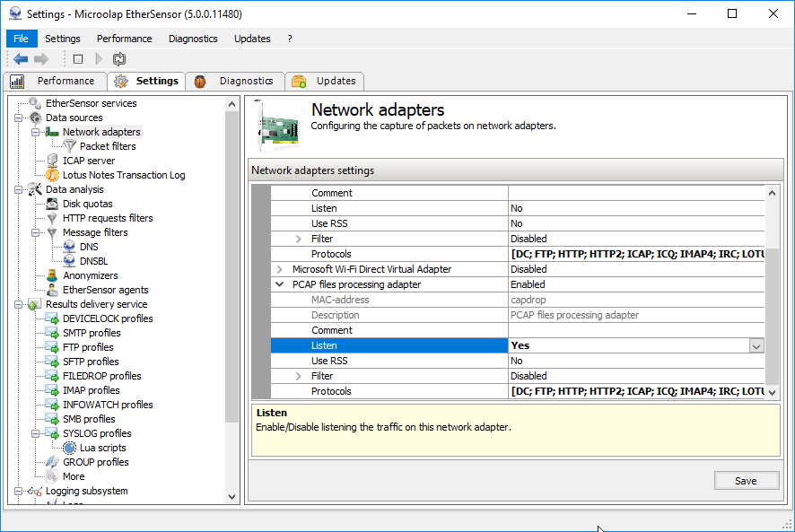Click the tree panel scroll down arrow

click(x=232, y=497)
